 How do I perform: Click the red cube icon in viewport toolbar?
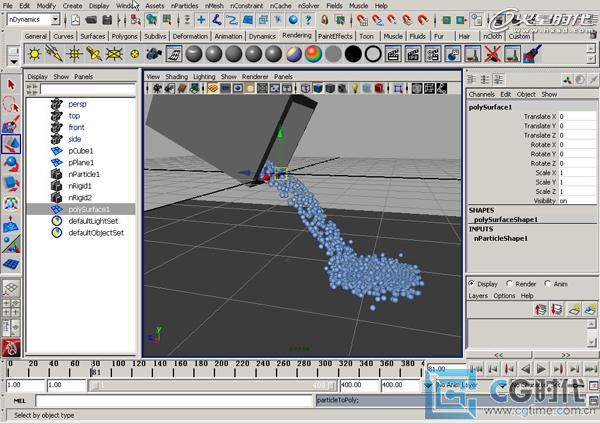click(x=379, y=88)
